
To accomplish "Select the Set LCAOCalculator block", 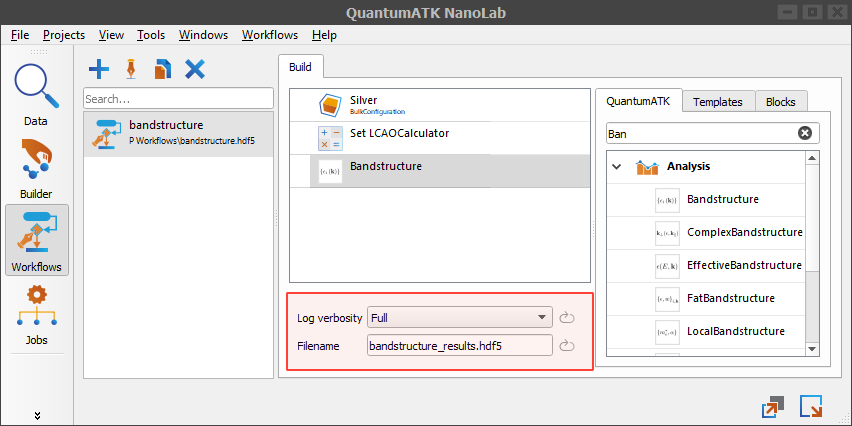I will [x=440, y=138].
